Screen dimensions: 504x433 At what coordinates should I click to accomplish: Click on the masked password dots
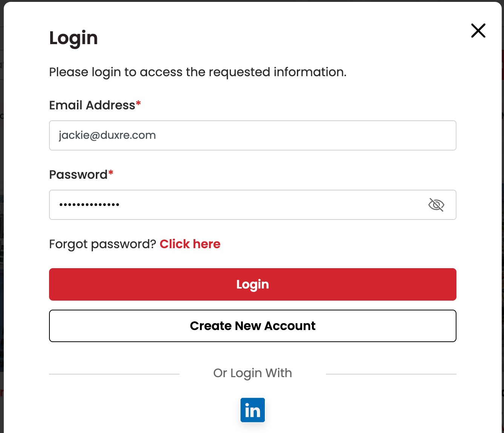[89, 205]
